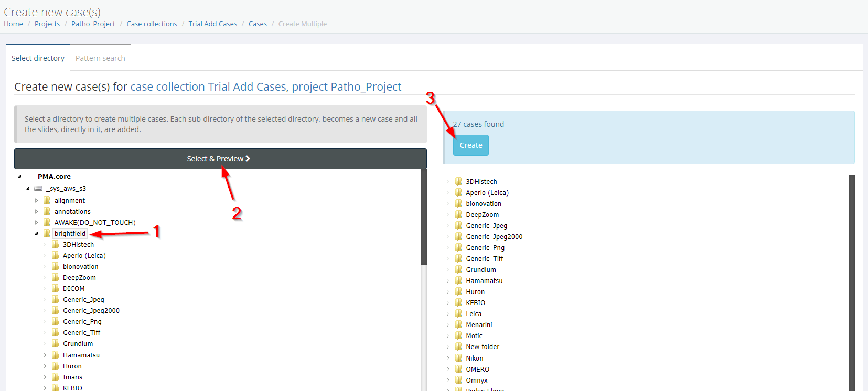Open the Select directory tab
The image size is (868, 391).
[x=38, y=58]
